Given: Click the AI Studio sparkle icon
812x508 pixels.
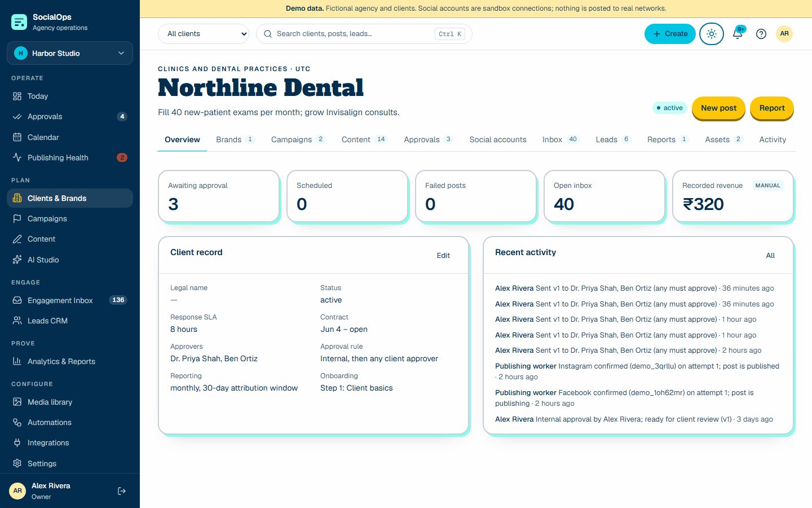Looking at the screenshot, I should coord(17,260).
